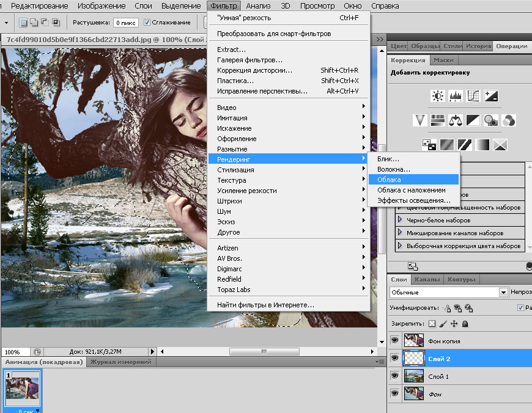This screenshot has width=532, height=413.
Task: Add a Selective Color adjustment (crossed square)
Action: (x=500, y=145)
